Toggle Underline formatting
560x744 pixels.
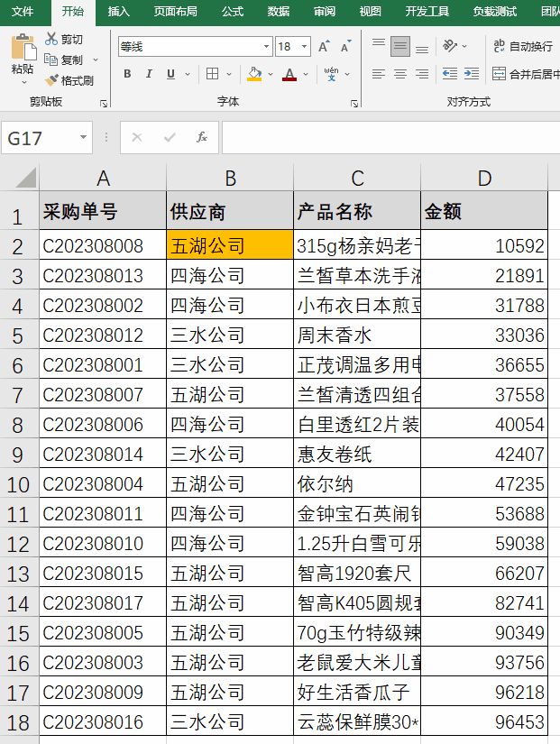point(170,74)
